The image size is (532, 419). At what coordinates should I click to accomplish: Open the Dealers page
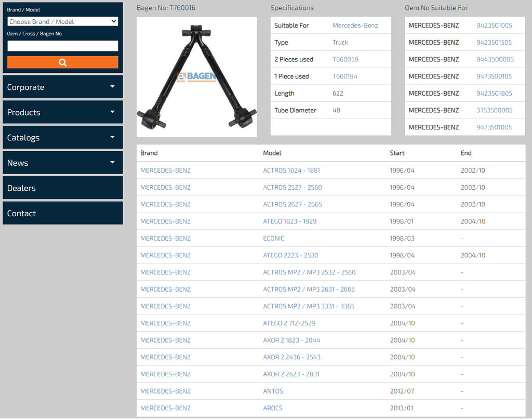pos(63,188)
